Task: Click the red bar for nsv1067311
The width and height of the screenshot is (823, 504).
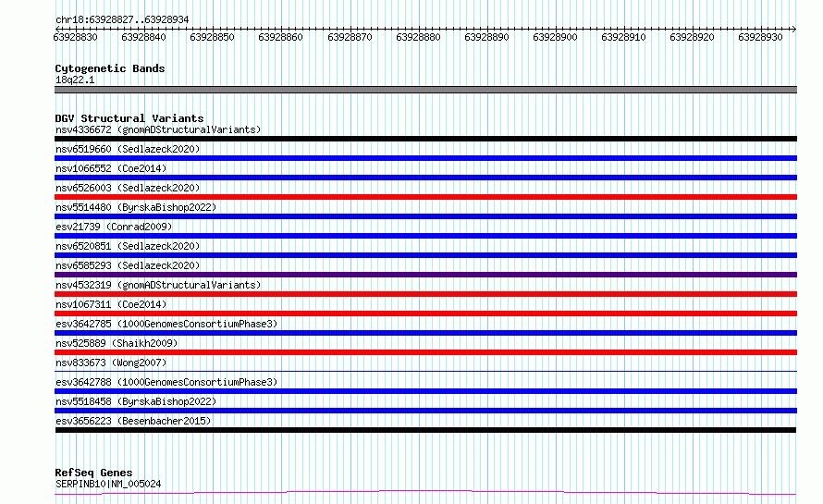Action: [x=425, y=313]
